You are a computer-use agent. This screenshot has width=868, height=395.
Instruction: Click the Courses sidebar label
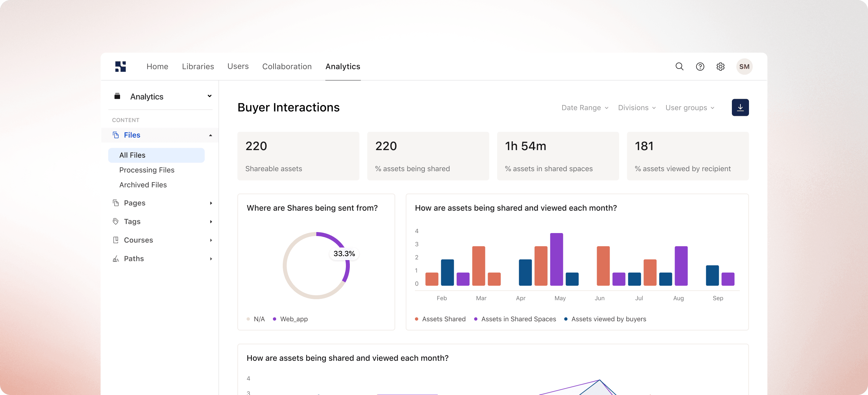(x=138, y=240)
